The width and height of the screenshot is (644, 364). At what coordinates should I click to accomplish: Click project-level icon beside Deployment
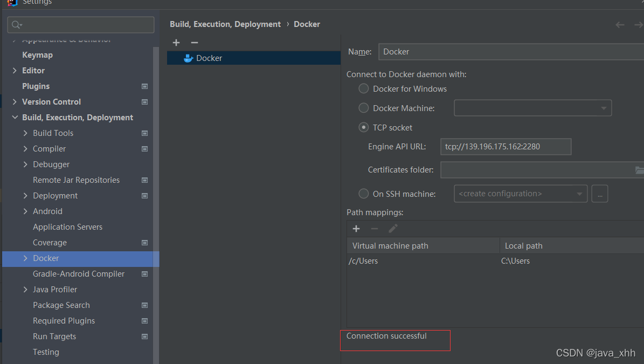pos(144,196)
